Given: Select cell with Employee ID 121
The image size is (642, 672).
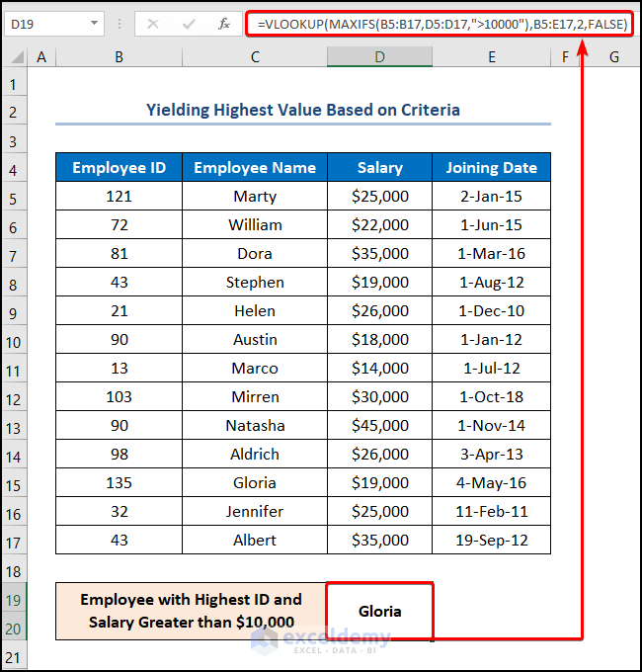Looking at the screenshot, I should pyautogui.click(x=120, y=197).
